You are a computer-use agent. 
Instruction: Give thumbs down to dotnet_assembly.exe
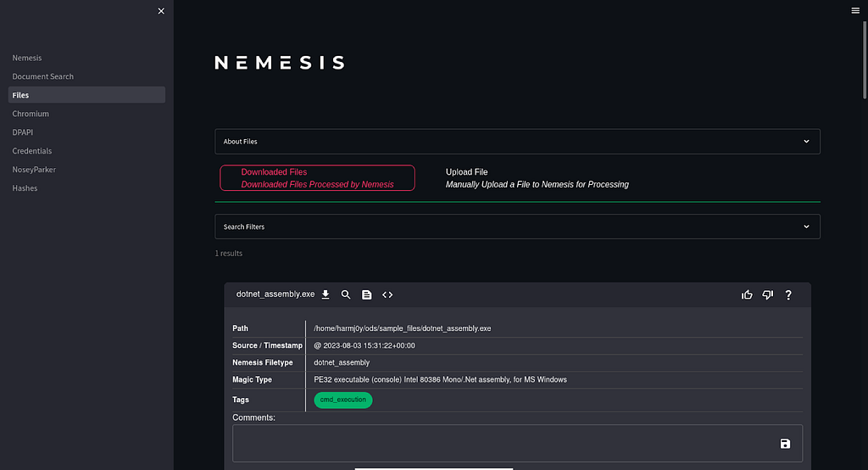point(768,295)
